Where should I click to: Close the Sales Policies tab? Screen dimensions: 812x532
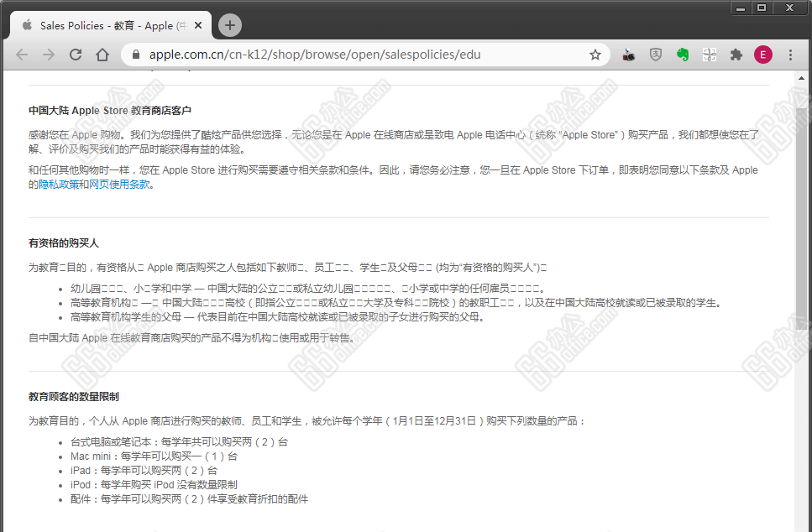click(198, 25)
